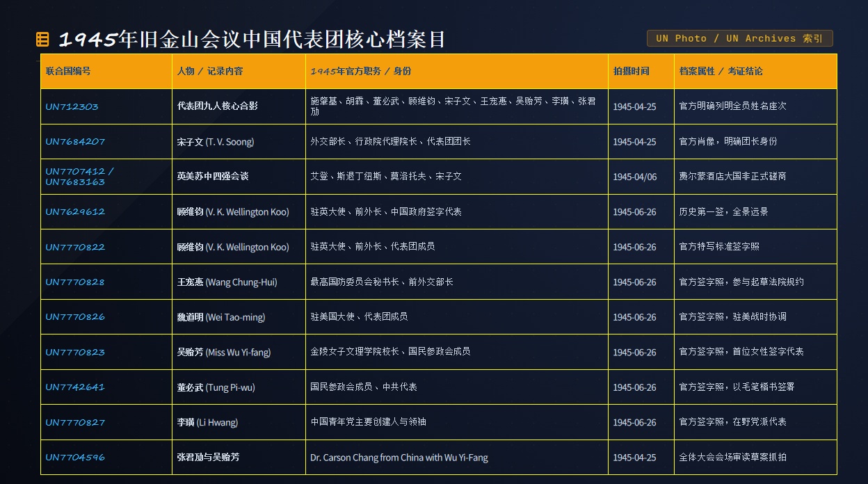Open archive link UN712303
The height and width of the screenshot is (484, 868).
72,106
